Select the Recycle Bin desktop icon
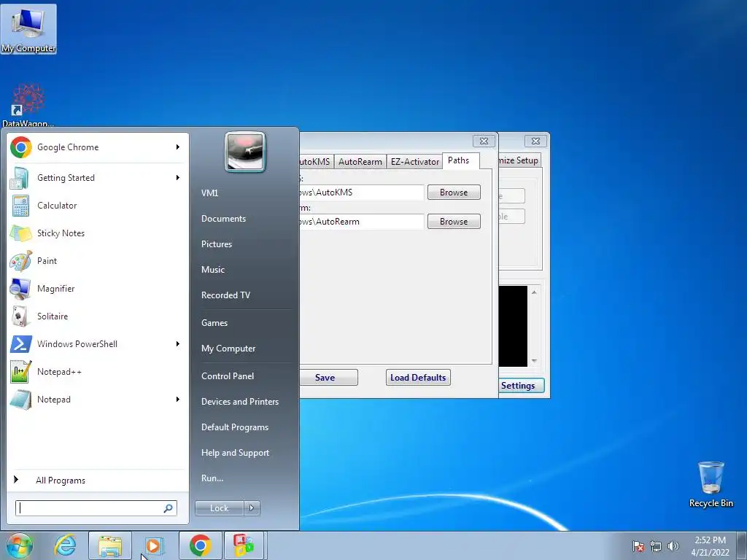The image size is (747, 560). (711, 484)
